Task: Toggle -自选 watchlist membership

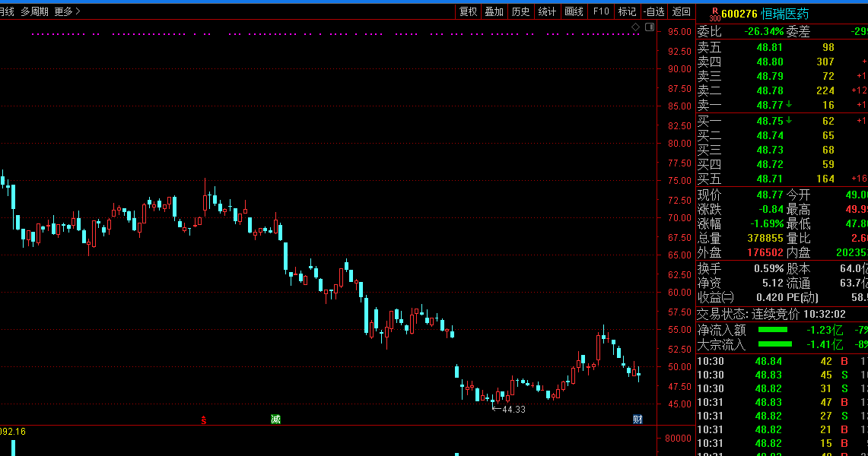Action: [654, 11]
